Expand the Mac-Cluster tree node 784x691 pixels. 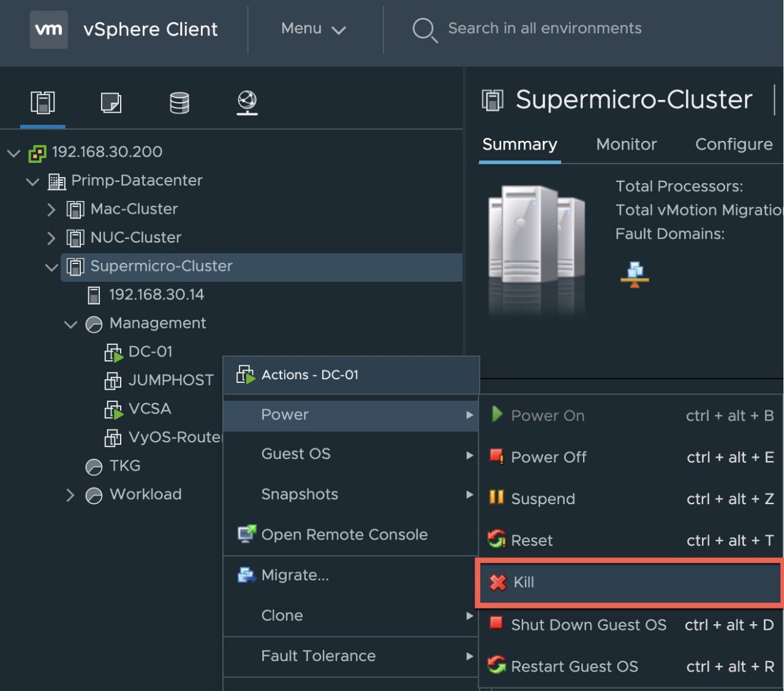tap(51, 210)
